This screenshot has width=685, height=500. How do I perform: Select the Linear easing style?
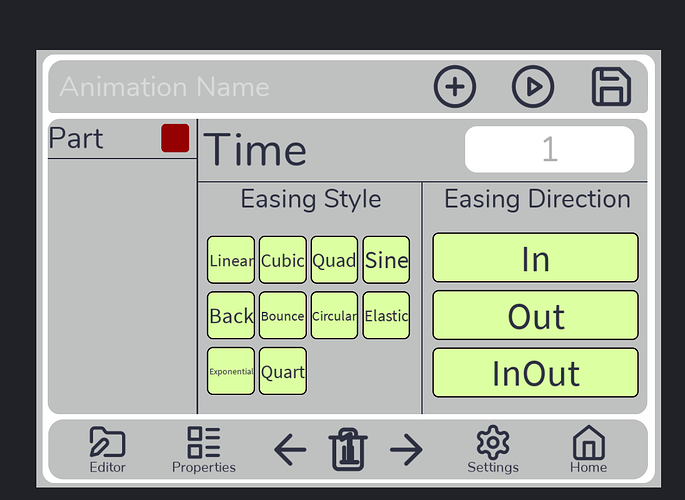click(231, 261)
